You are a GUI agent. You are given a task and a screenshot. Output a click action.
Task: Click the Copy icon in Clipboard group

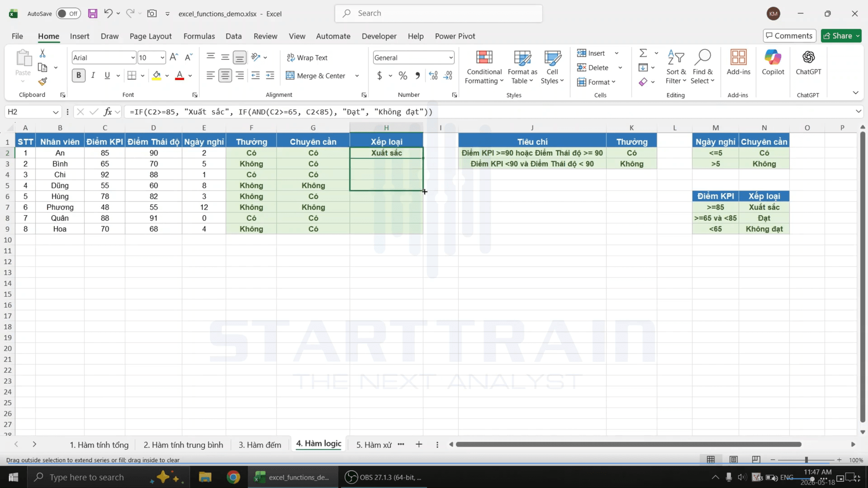coord(43,67)
